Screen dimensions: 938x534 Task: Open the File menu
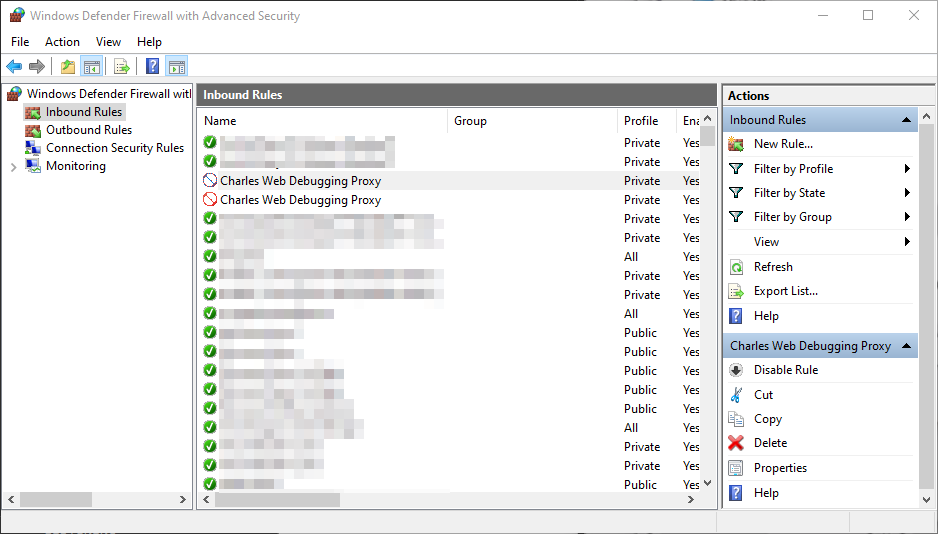click(20, 42)
